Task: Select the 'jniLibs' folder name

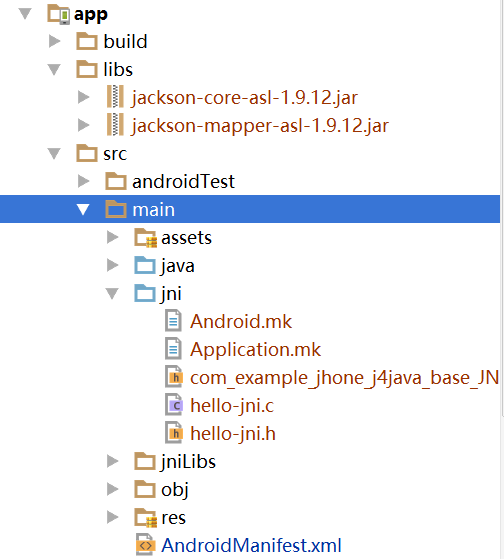Action: pos(188,462)
